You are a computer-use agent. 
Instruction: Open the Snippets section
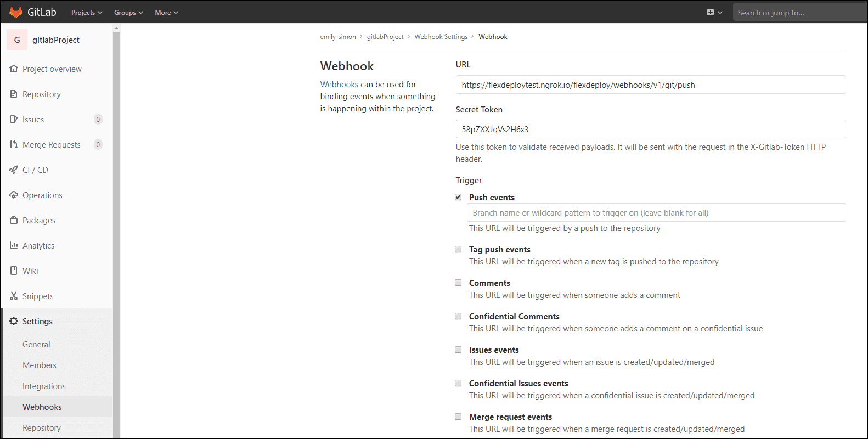click(38, 296)
